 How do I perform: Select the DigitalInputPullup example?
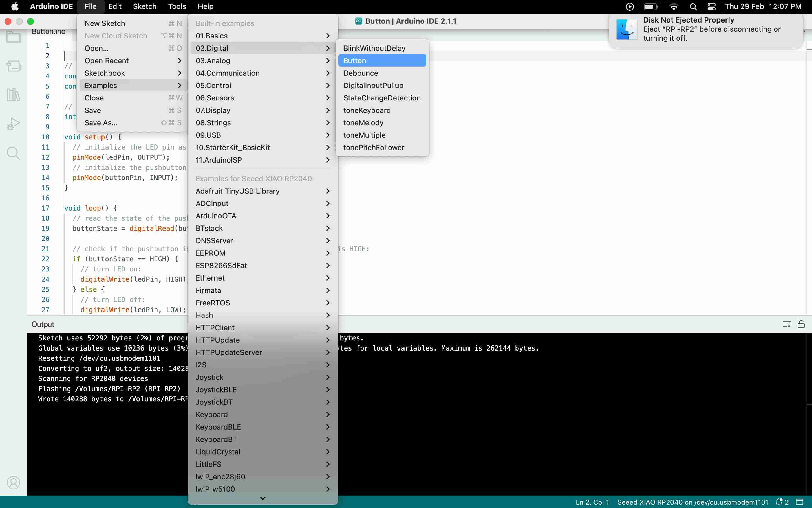coord(382,85)
